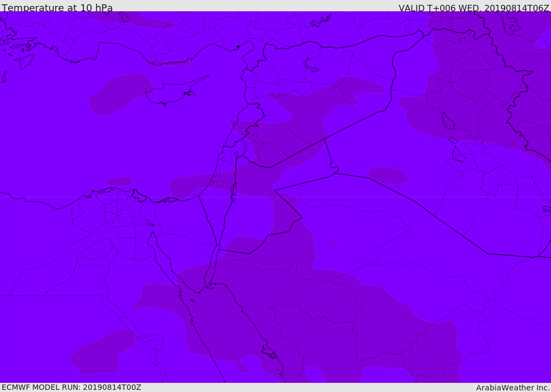Select the VALID T+006 timestamp text
The height and width of the screenshot is (392, 551).
tap(474, 8)
